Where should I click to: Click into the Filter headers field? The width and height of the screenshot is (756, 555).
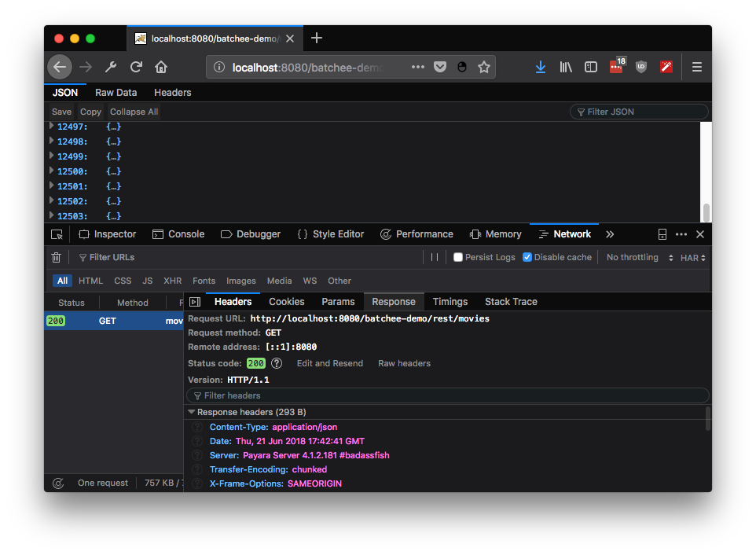click(x=448, y=395)
